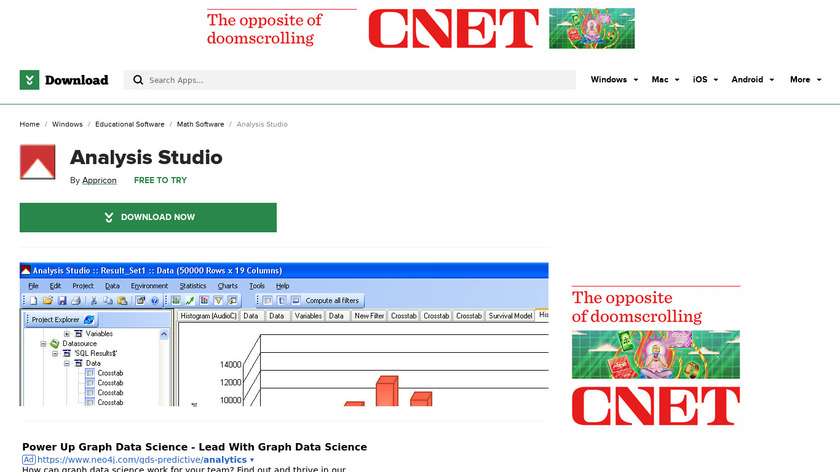Open the Power Up Graph Data Science ad title
This screenshot has height=472, width=840.
(x=194, y=447)
